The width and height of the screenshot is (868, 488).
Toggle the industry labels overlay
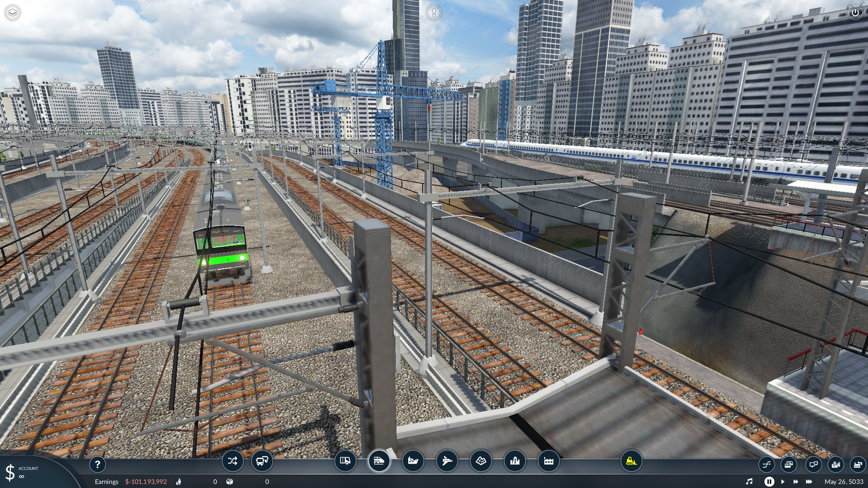858,464
